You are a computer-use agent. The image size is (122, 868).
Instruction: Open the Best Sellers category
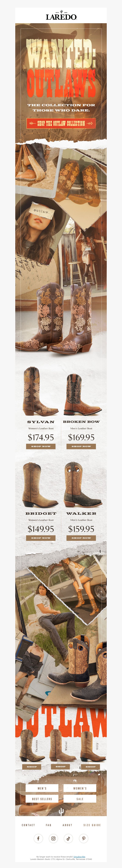(42, 799)
